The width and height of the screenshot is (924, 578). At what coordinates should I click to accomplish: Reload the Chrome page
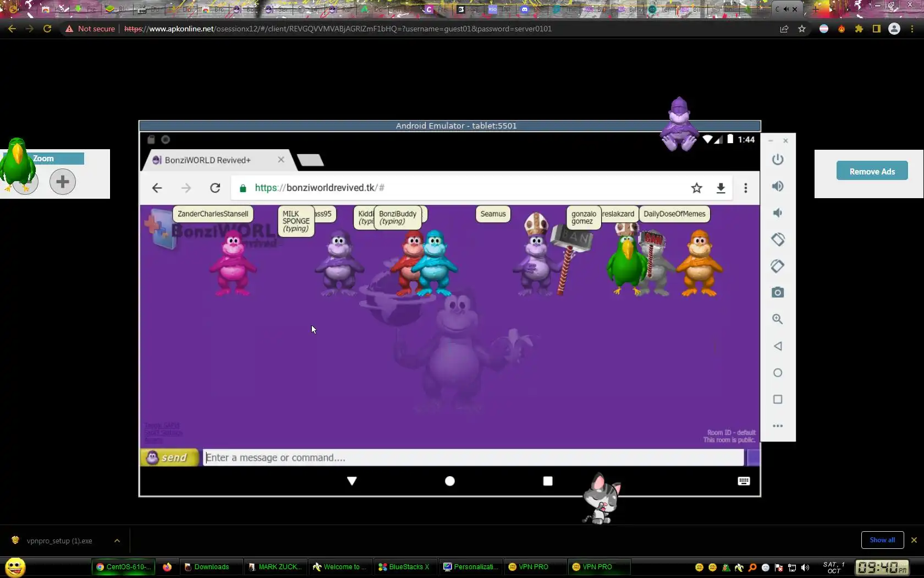click(x=47, y=29)
